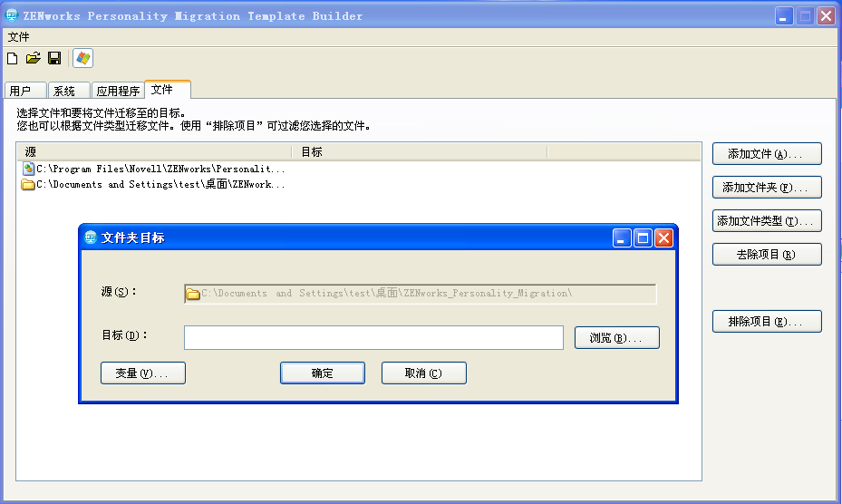Click the 目标 column header
Image resolution: width=842 pixels, height=504 pixels.
(x=419, y=152)
